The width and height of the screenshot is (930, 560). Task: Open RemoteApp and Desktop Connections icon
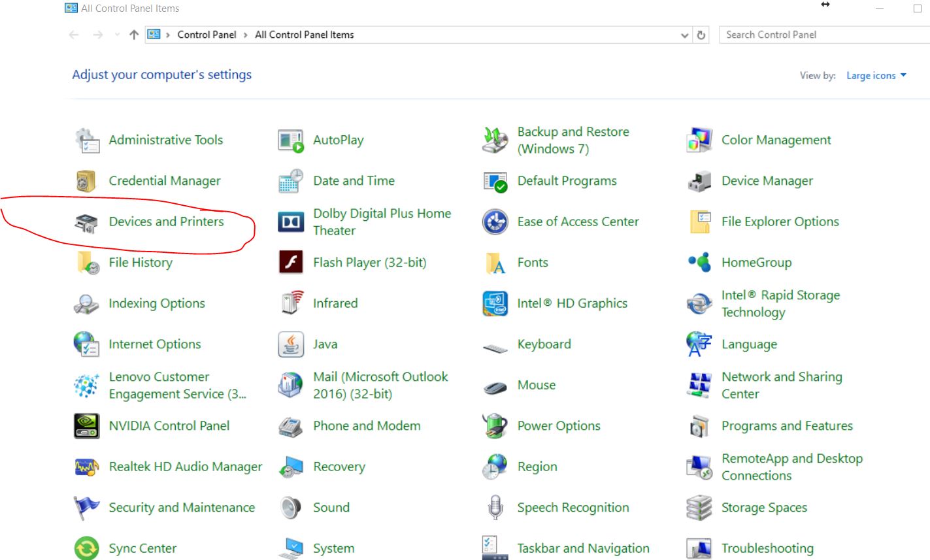pyautogui.click(x=699, y=467)
